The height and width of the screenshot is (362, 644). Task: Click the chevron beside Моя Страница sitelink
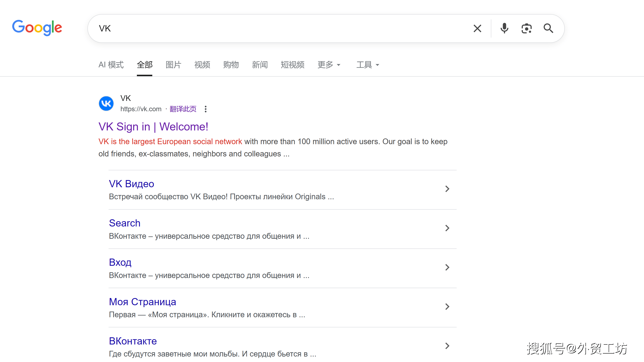[x=447, y=306]
